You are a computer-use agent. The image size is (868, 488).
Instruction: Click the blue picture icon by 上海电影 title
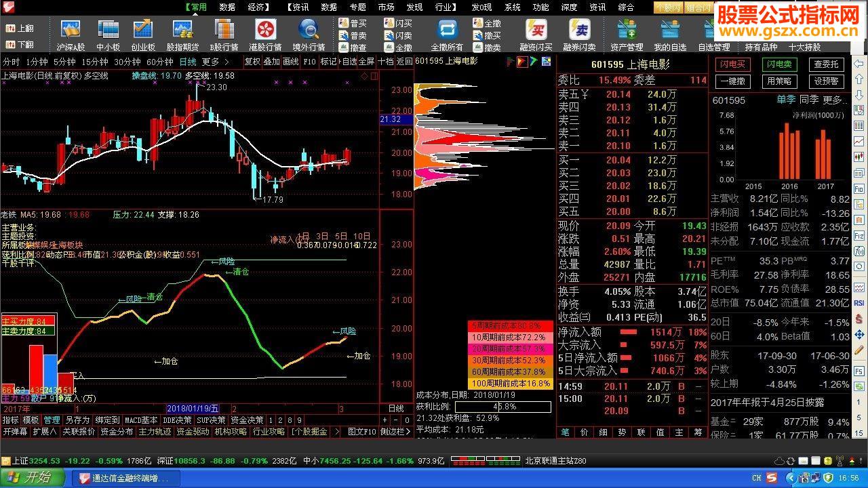coord(545,62)
